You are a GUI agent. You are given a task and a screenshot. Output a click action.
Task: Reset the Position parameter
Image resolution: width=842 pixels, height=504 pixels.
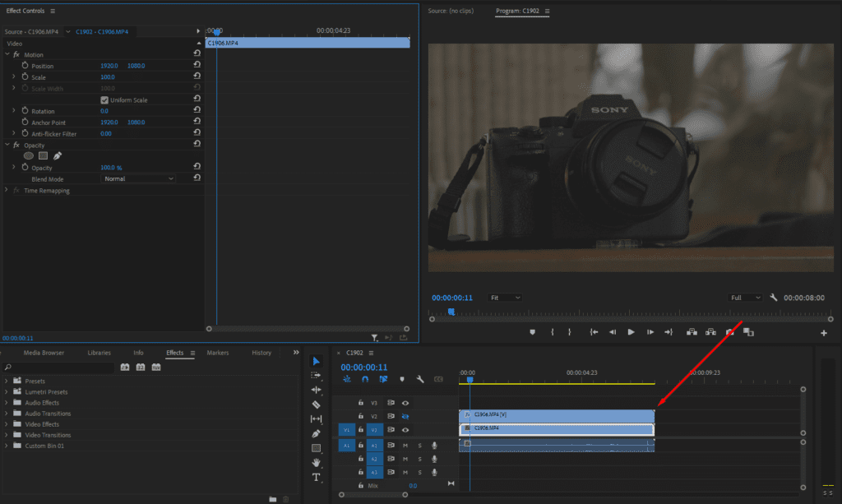[197, 65]
